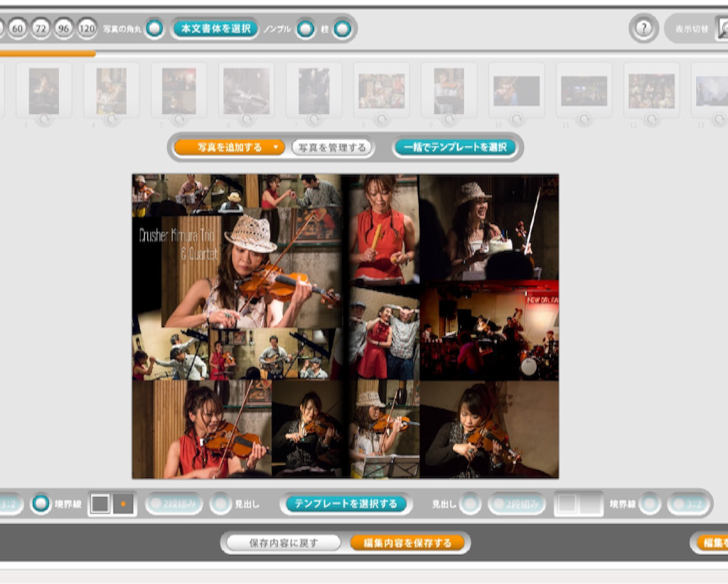
Task: Open the 写真を追加する dropdown
Action: pos(230,147)
